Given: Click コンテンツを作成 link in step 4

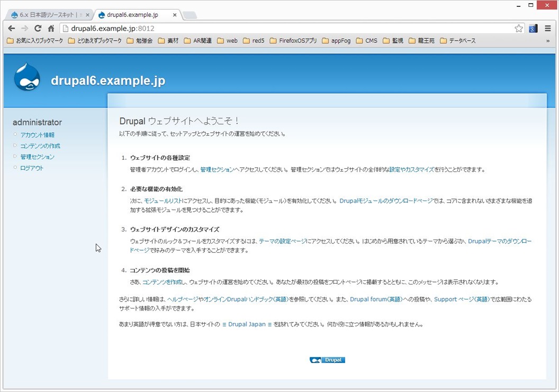Looking at the screenshot, I should 162,282.
